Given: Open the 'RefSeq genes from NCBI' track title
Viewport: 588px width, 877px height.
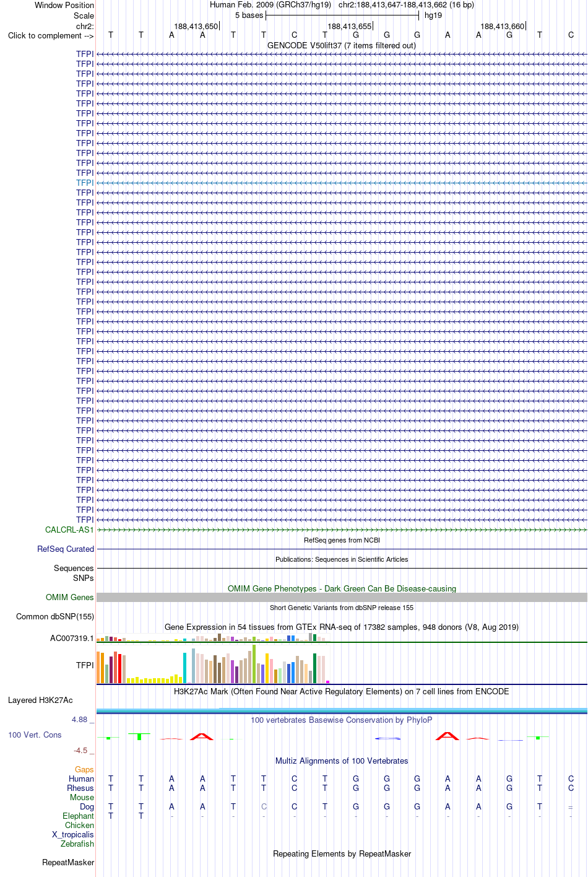Looking at the screenshot, I should 342,540.
